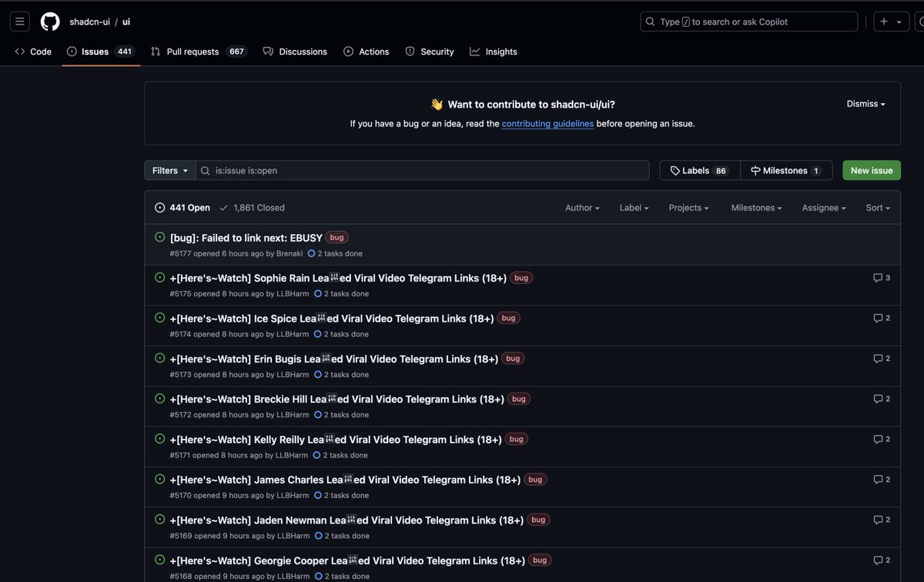Open the ui repository name link

[x=126, y=22]
